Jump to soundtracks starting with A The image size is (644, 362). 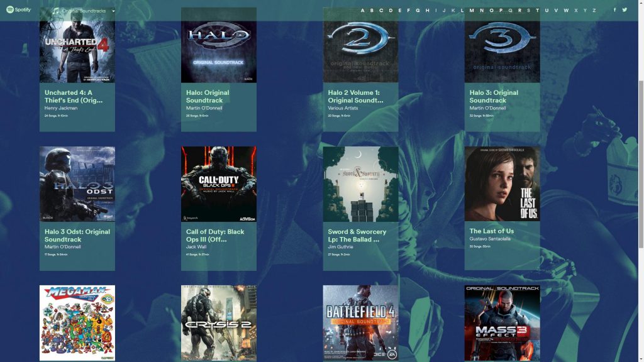pos(364,10)
